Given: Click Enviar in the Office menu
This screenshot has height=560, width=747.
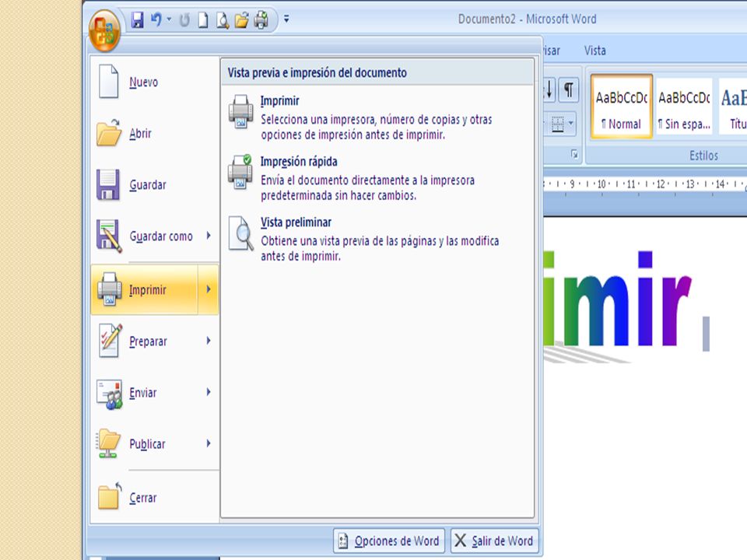Looking at the screenshot, I should [145, 392].
